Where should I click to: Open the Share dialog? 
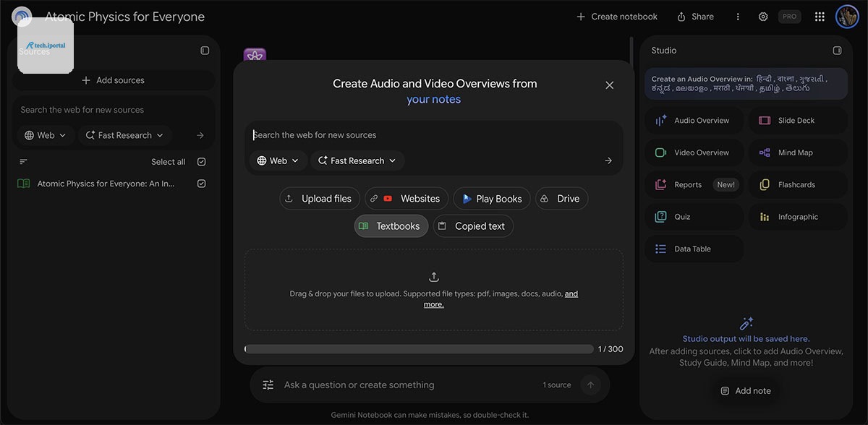(695, 17)
